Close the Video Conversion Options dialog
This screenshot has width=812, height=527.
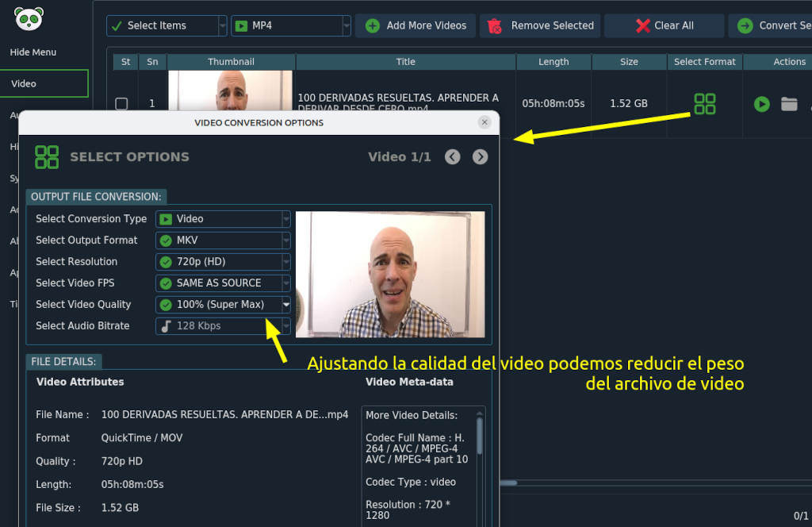485,122
